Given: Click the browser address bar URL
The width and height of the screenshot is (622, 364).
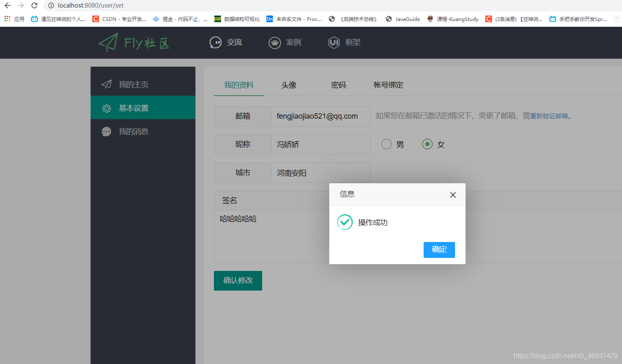Looking at the screenshot, I should pos(91,5).
